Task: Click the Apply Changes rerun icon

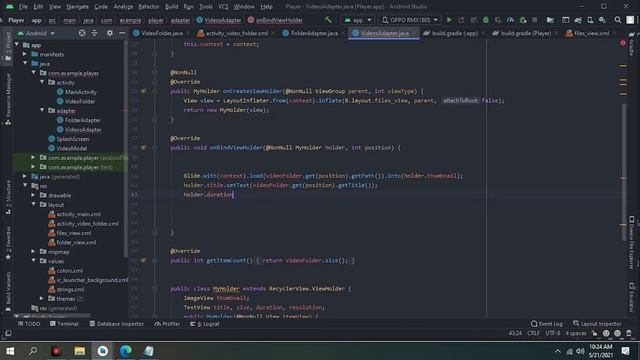Action: (461, 20)
